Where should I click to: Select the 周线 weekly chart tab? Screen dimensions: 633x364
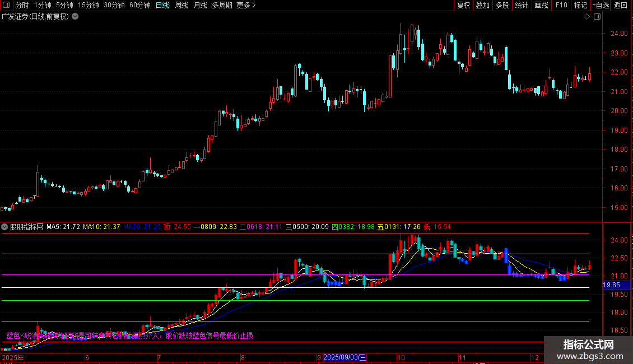(x=181, y=5)
